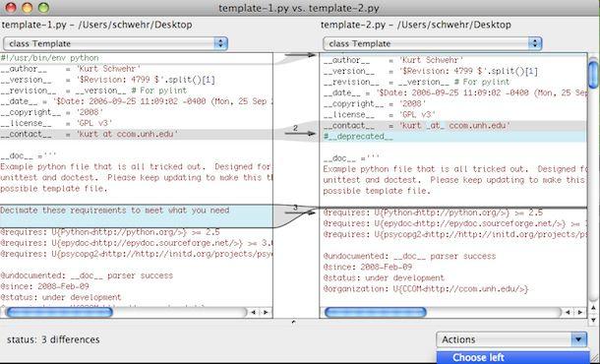
Task: Select the Decimate these requirements line
Action: coord(136,211)
